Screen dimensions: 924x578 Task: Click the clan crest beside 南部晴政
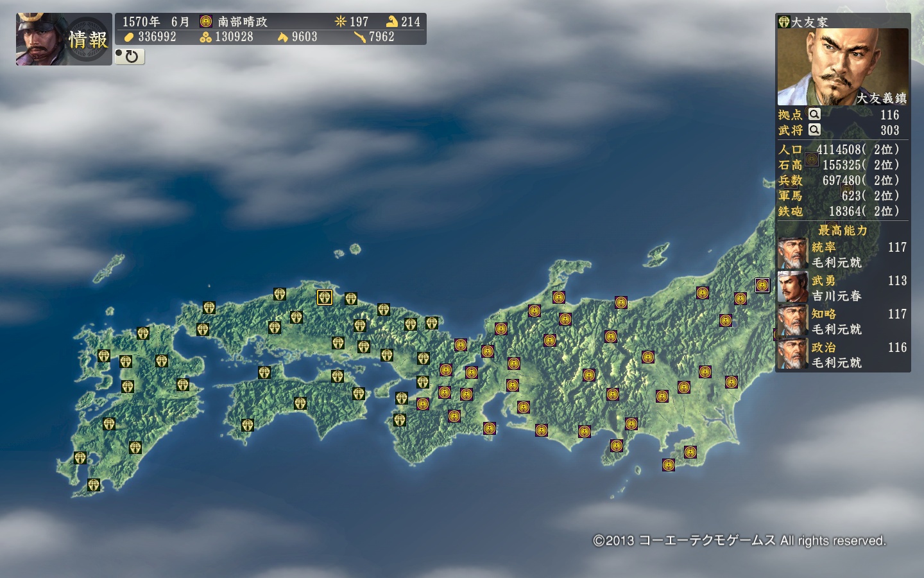click(x=205, y=21)
